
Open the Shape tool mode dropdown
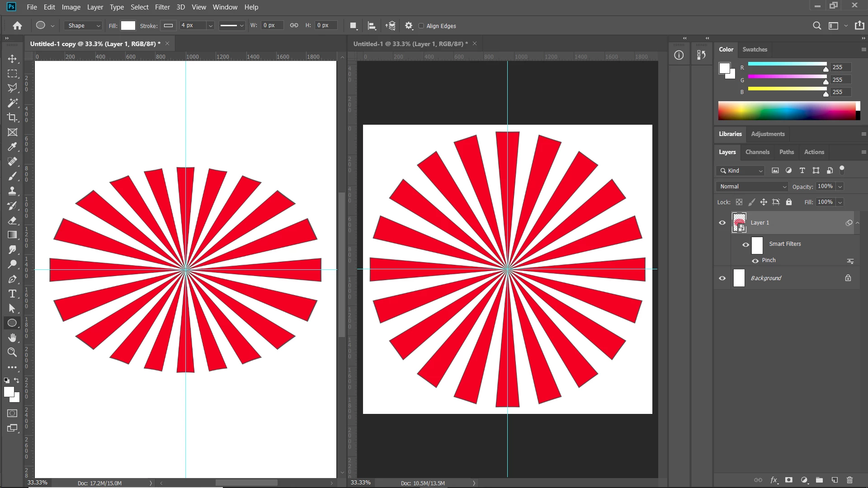84,26
